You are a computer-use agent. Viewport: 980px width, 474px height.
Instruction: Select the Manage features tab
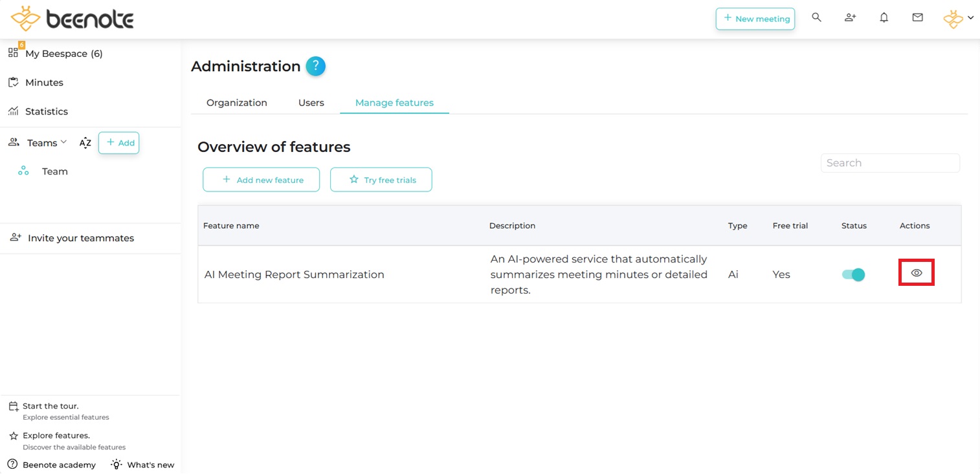tap(394, 103)
